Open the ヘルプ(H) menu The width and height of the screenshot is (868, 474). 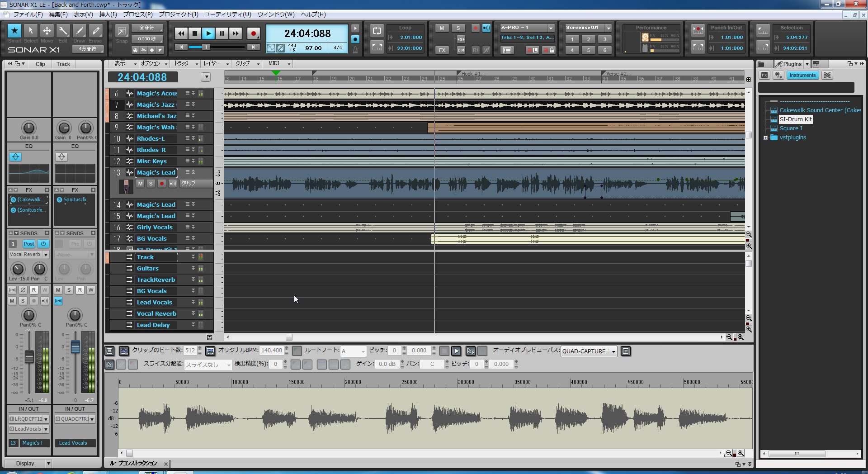pyautogui.click(x=313, y=14)
